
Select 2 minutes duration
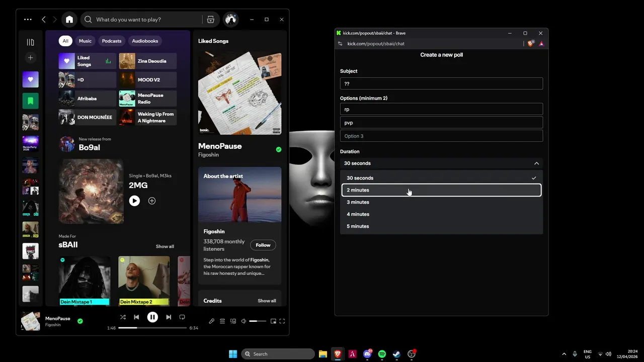click(441, 190)
